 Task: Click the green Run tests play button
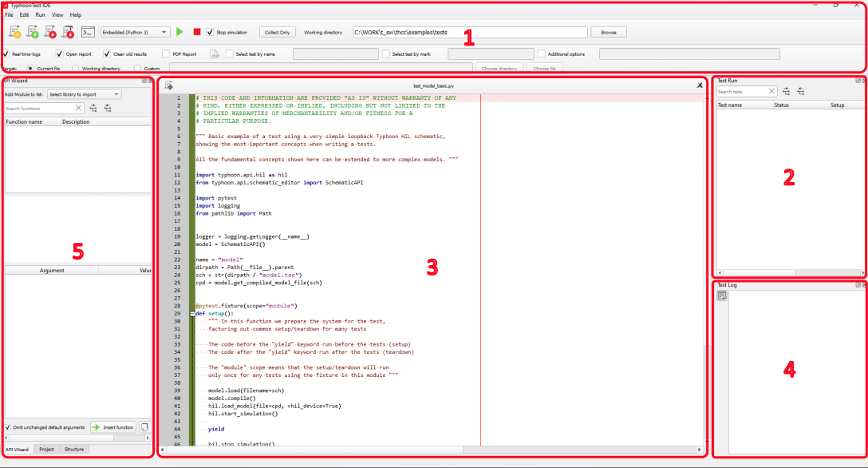click(x=180, y=32)
